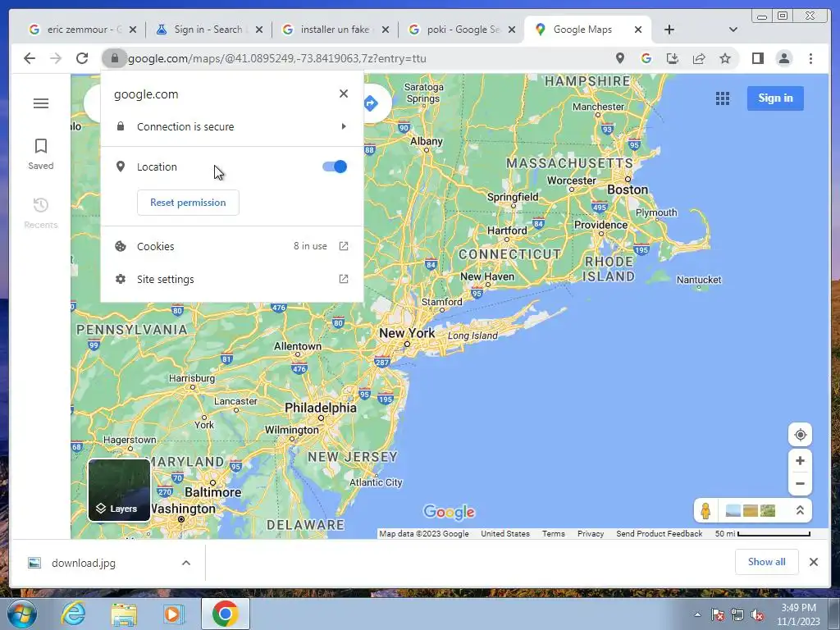The height and width of the screenshot is (630, 840).
Task: Open the Layers thumbnail
Action: [119, 490]
